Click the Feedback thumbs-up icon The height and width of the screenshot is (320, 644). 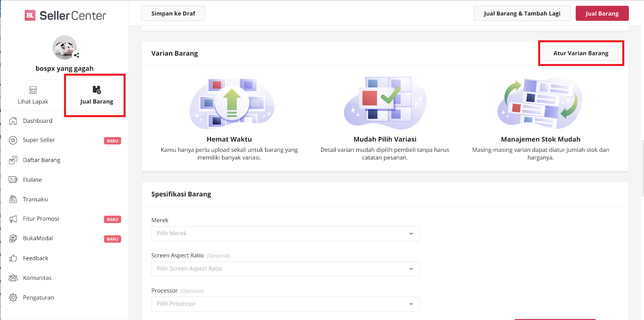click(x=13, y=258)
